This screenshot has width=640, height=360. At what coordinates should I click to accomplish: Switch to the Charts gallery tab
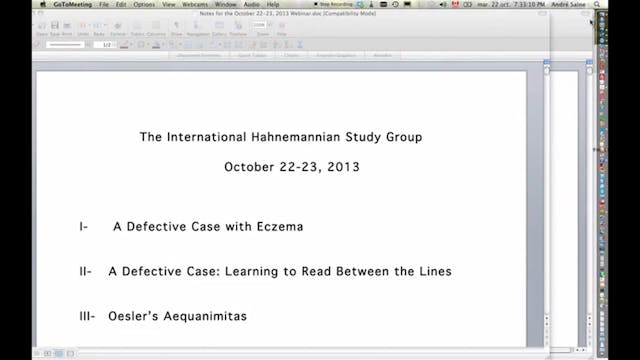pos(291,55)
